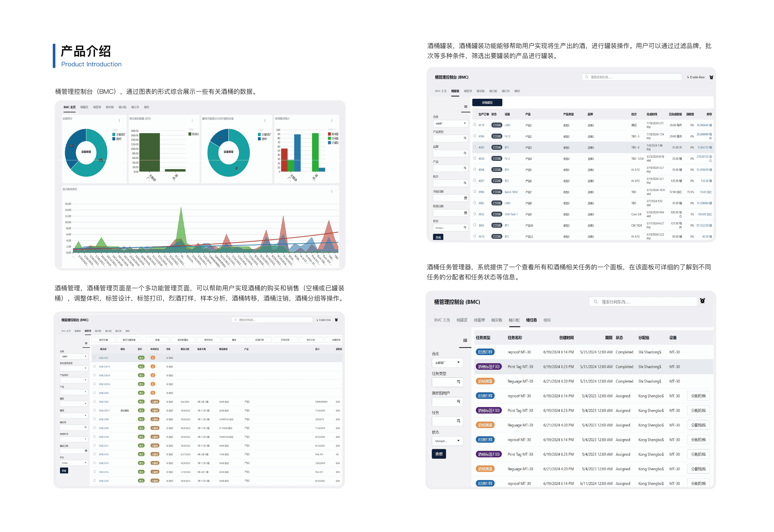
Task: Click the 购买空桶 button
Action: [x=103, y=340]
